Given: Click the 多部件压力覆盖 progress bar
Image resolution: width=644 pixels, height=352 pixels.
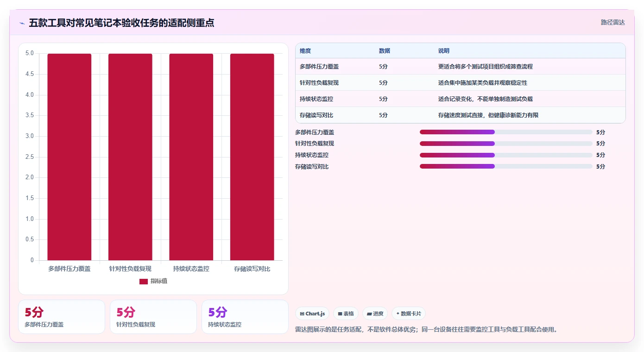Looking at the screenshot, I should 506,132.
